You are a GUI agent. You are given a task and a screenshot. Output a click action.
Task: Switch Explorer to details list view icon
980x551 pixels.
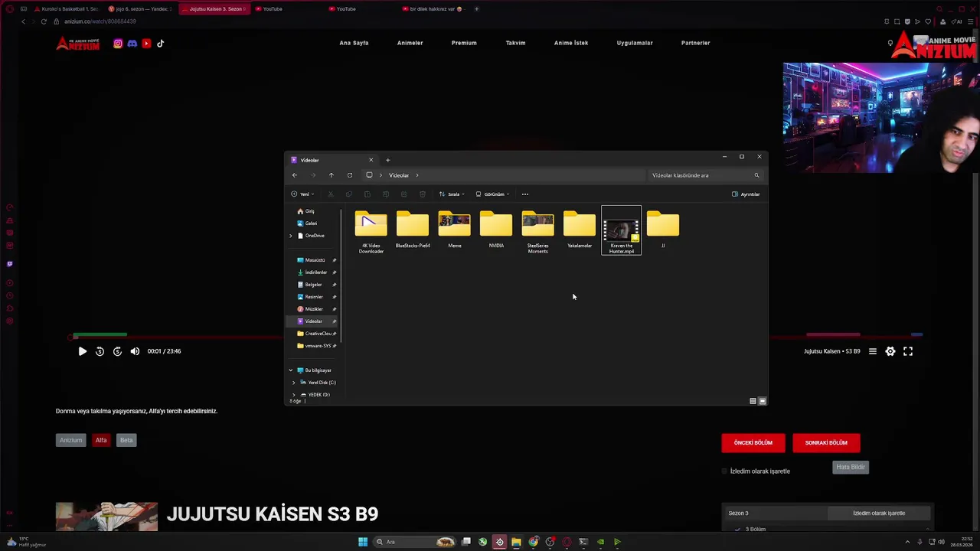point(753,401)
